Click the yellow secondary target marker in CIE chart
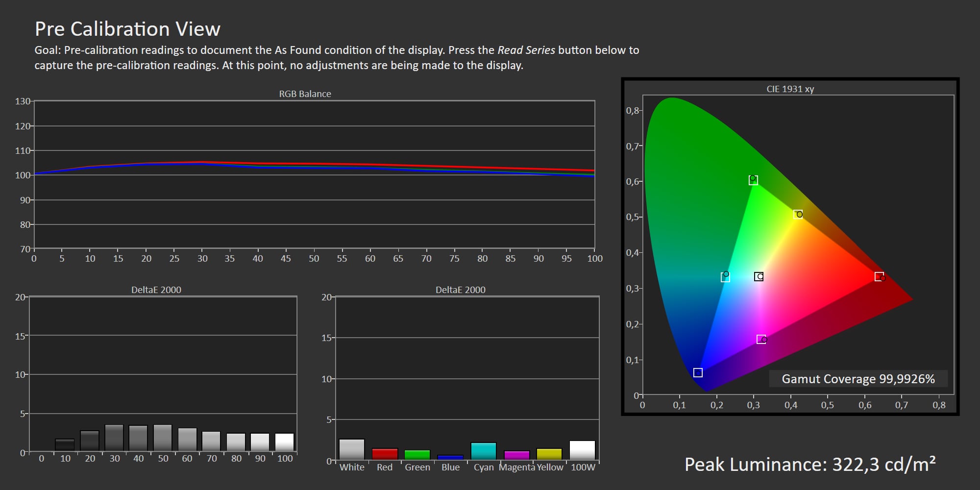This screenshot has height=490, width=980. [x=797, y=214]
